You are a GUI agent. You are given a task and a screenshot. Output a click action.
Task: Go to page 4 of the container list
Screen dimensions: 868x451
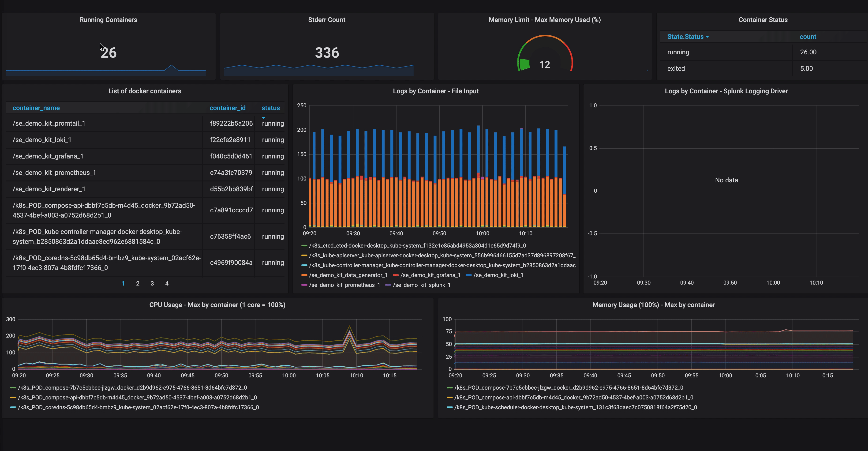coord(167,283)
